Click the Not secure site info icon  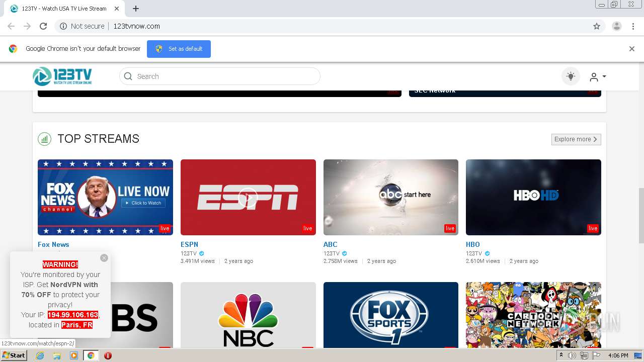pyautogui.click(x=63, y=26)
